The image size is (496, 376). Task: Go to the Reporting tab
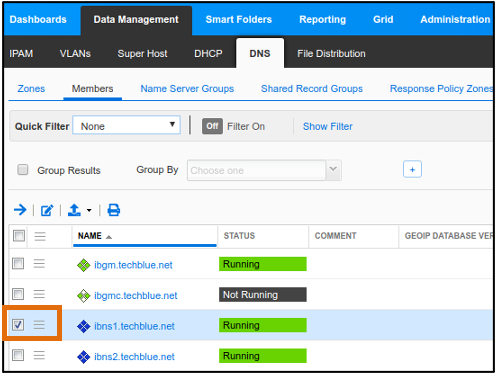click(x=322, y=20)
